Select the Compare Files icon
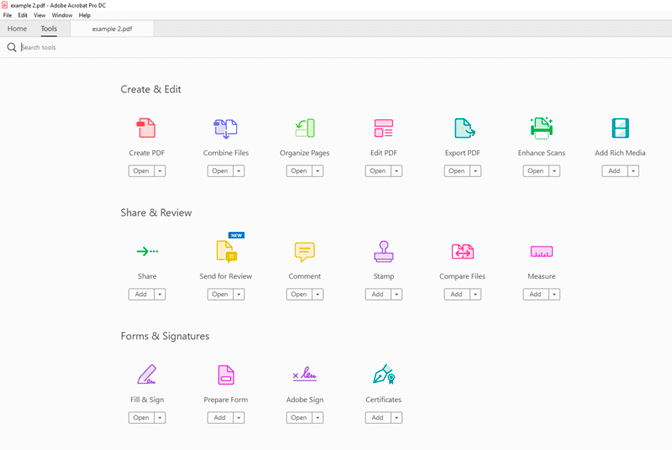Viewport: 672px width, 450px height. tap(463, 251)
